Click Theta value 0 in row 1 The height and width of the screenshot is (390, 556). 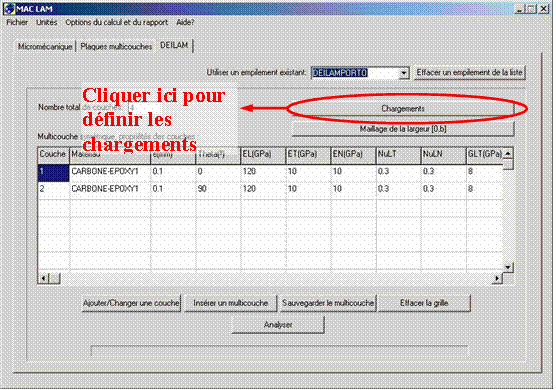[218, 173]
